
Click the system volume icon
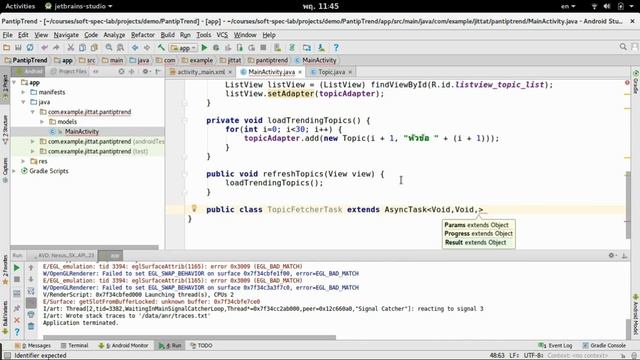click(x=607, y=6)
